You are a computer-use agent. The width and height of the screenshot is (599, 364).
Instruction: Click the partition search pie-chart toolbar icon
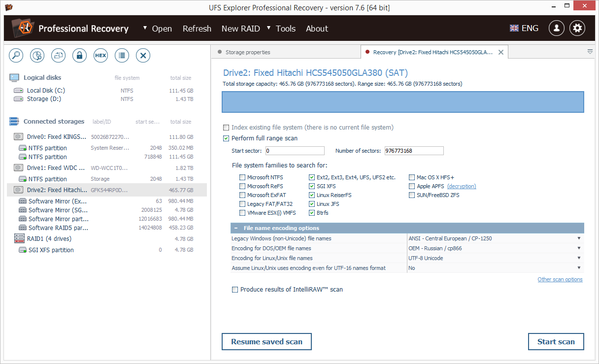[x=37, y=56]
